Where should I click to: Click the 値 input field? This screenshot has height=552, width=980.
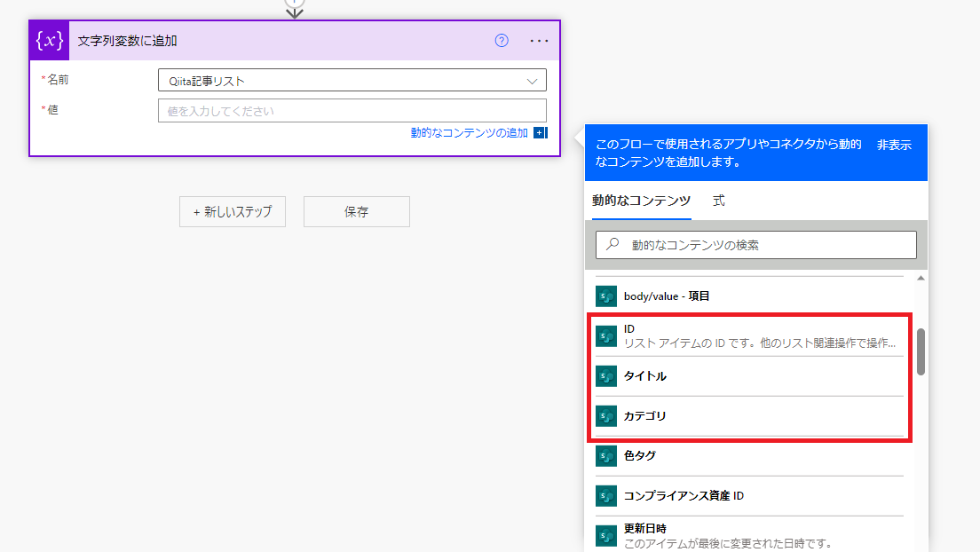point(352,111)
